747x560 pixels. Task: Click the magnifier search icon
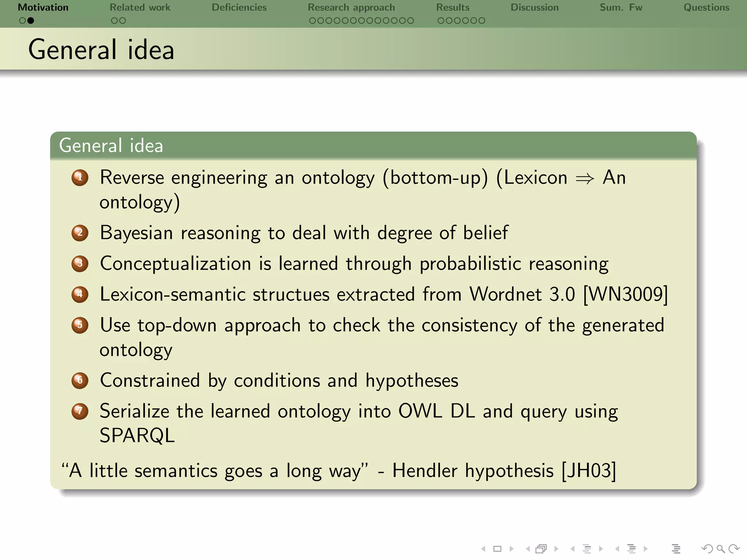tap(721, 549)
